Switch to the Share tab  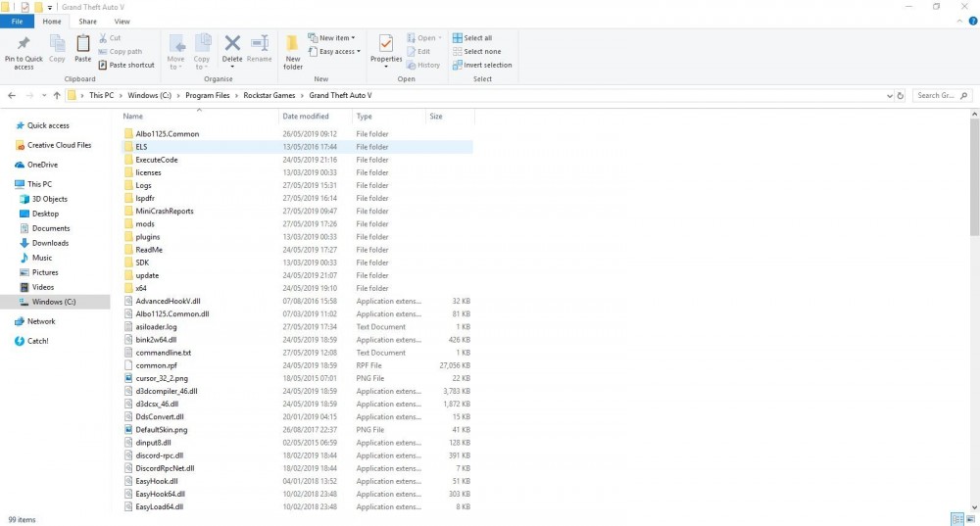pyautogui.click(x=87, y=22)
